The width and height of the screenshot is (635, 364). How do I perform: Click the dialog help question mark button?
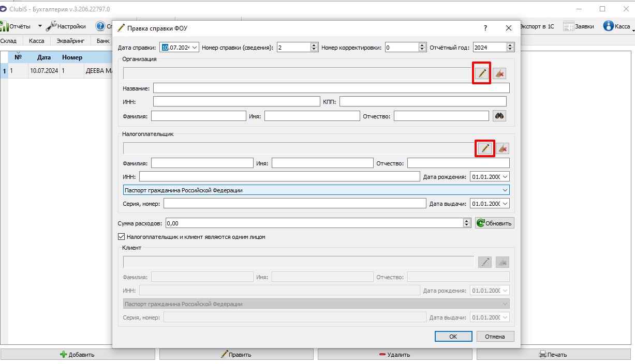(x=485, y=28)
